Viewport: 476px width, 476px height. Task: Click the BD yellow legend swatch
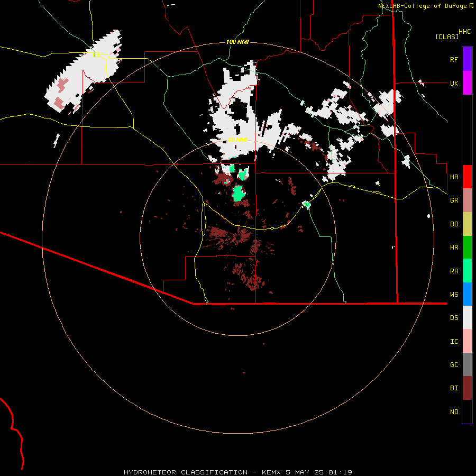pos(467,224)
